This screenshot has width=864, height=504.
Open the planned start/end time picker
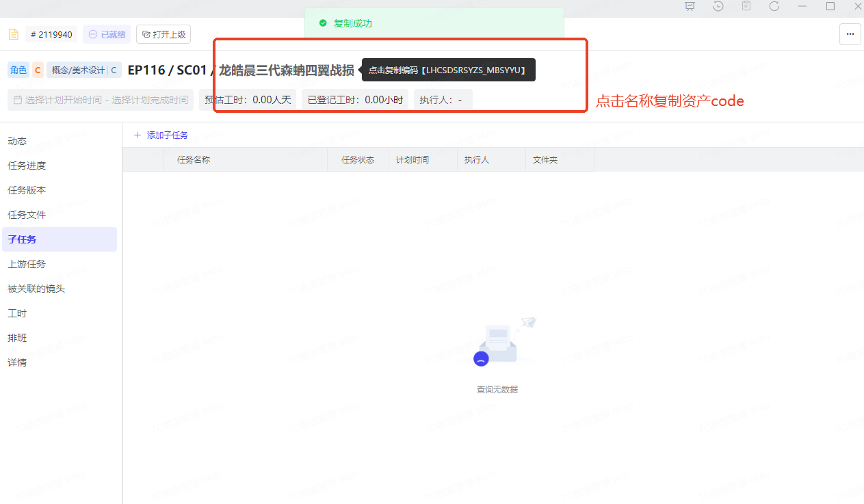pyautogui.click(x=101, y=100)
